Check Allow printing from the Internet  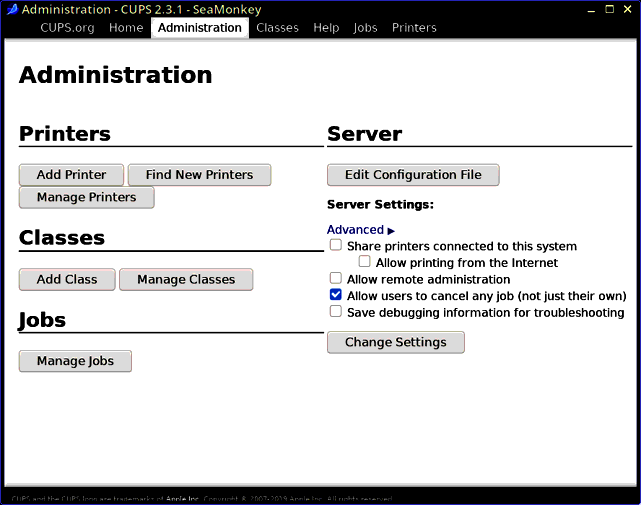[x=364, y=261]
